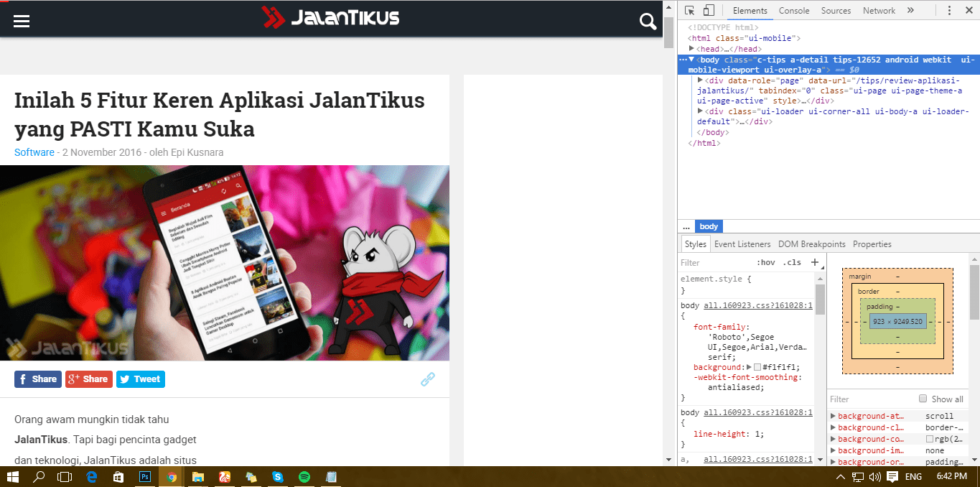Open Skype from the taskbar
Image resolution: width=980 pixels, height=487 pixels.
277,476
